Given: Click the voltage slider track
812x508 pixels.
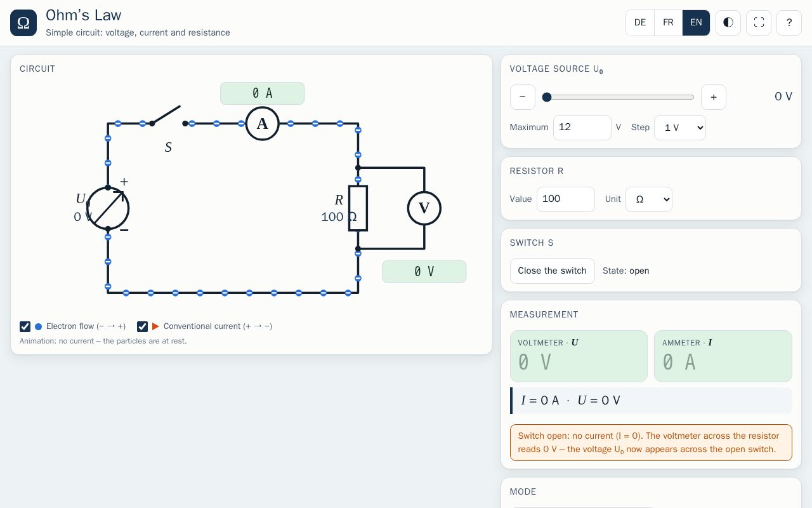Looking at the screenshot, I should pyautogui.click(x=619, y=97).
